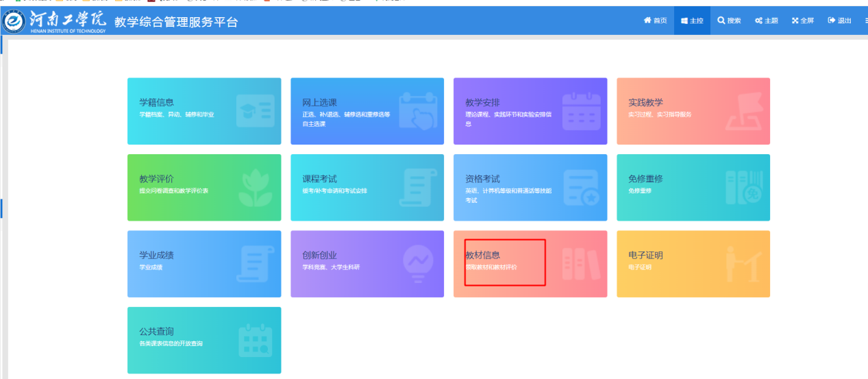The height and width of the screenshot is (379, 868).
Task: Click the certificate icon on 资格考试 tile
Action: (x=581, y=188)
